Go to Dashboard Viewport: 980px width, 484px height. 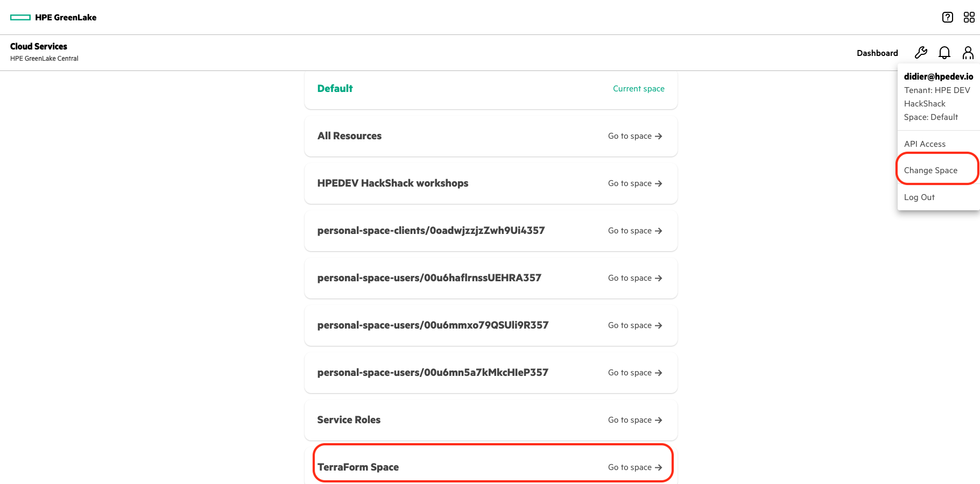pyautogui.click(x=877, y=53)
